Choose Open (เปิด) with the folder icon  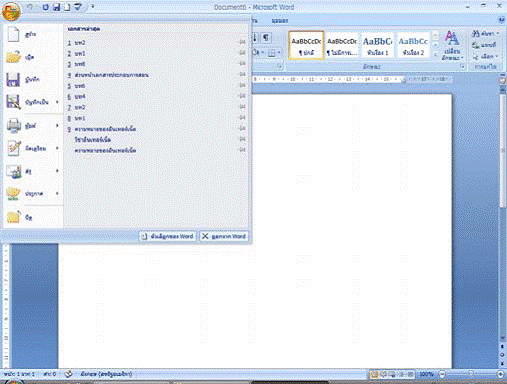(33, 57)
